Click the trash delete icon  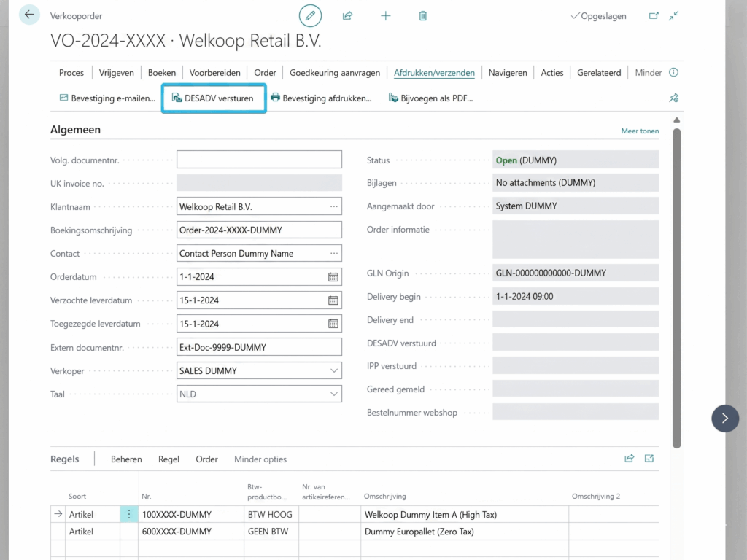(423, 15)
